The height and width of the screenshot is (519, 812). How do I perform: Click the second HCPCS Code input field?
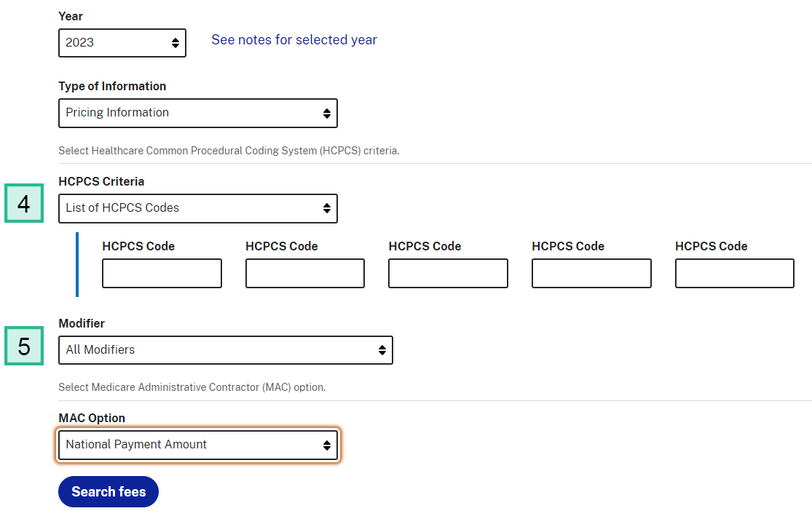tap(304, 273)
